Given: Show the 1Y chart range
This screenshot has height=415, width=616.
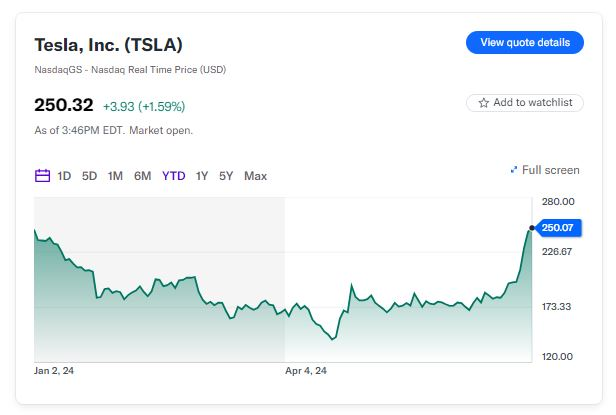Looking at the screenshot, I should [x=202, y=176].
